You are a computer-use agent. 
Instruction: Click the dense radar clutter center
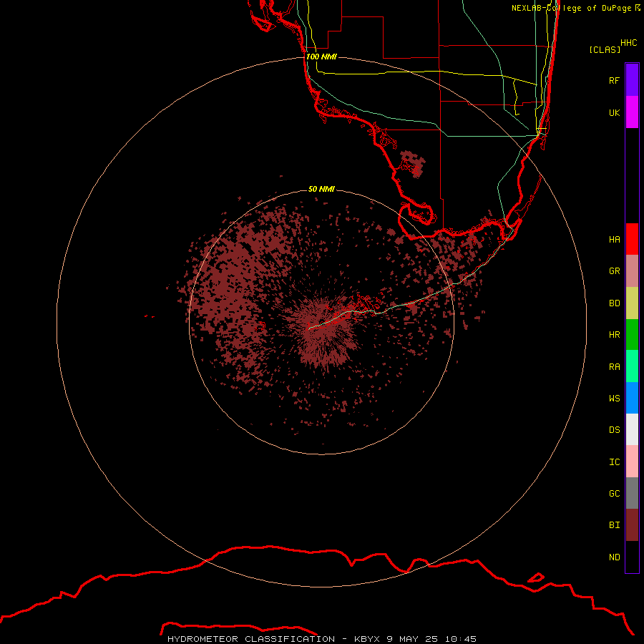click(x=323, y=332)
